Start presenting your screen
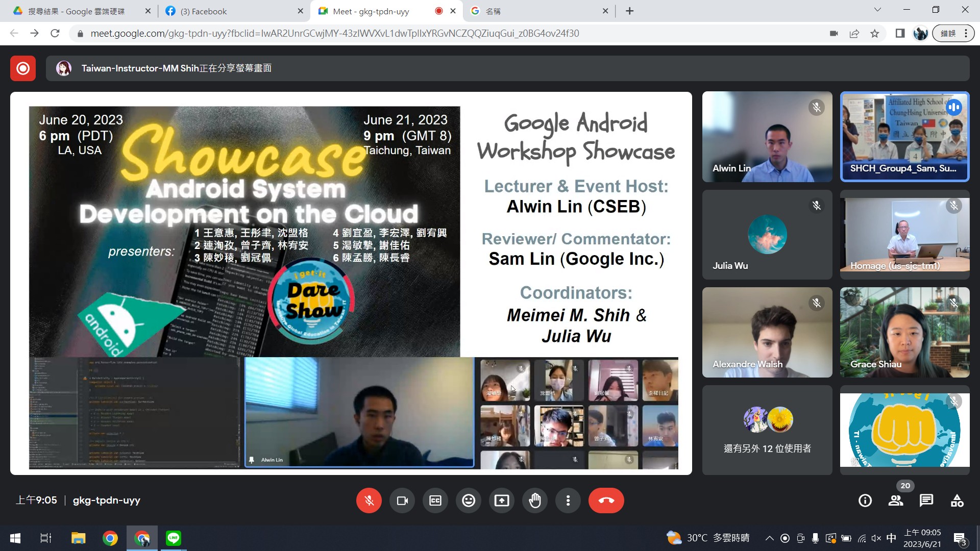 [502, 500]
